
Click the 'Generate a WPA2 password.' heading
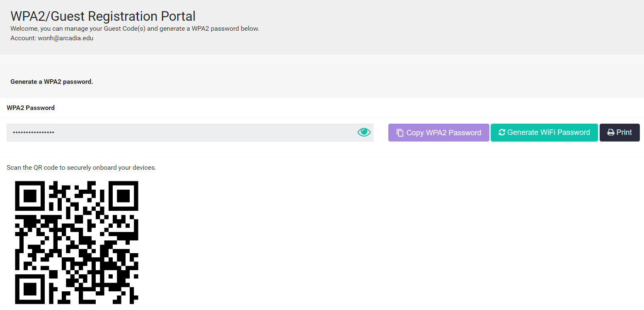pyautogui.click(x=52, y=82)
